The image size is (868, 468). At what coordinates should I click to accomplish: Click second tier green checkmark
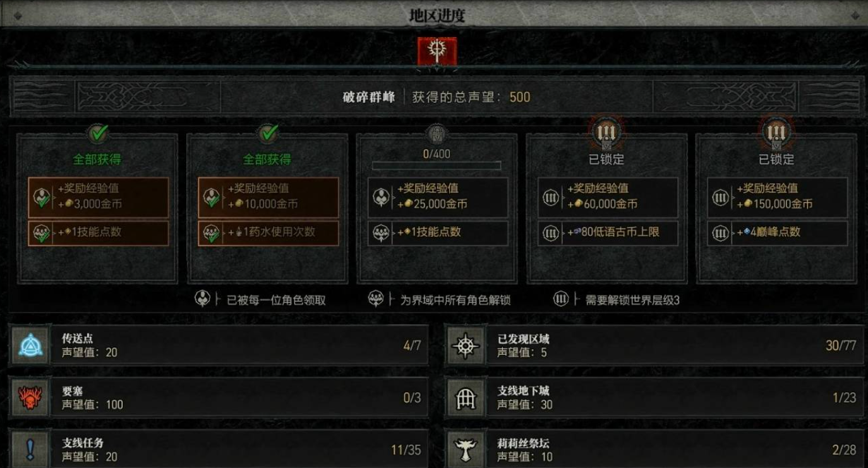[x=268, y=133]
